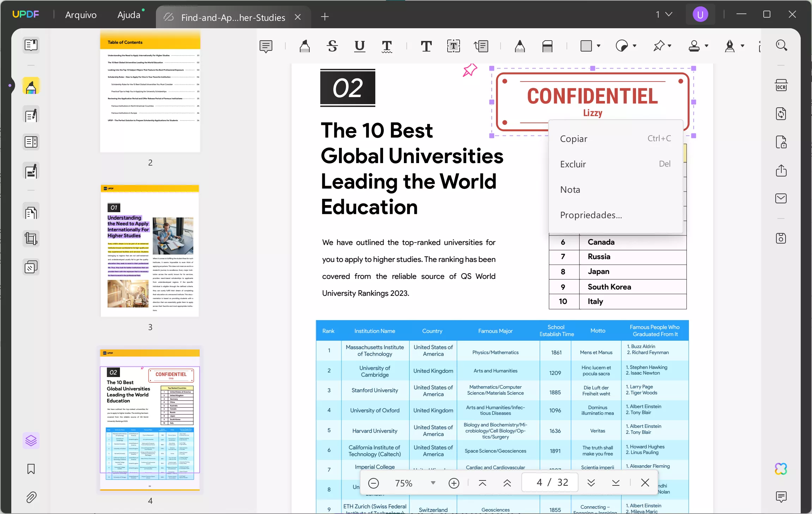Open 'Propriedades' for the stamp element
This screenshot has width=812, height=514.
click(590, 214)
